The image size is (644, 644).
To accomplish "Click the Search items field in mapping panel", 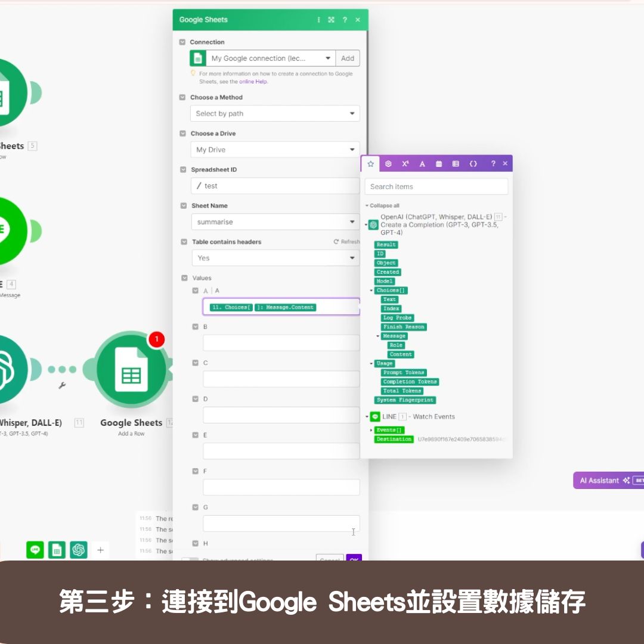I will tap(436, 186).
